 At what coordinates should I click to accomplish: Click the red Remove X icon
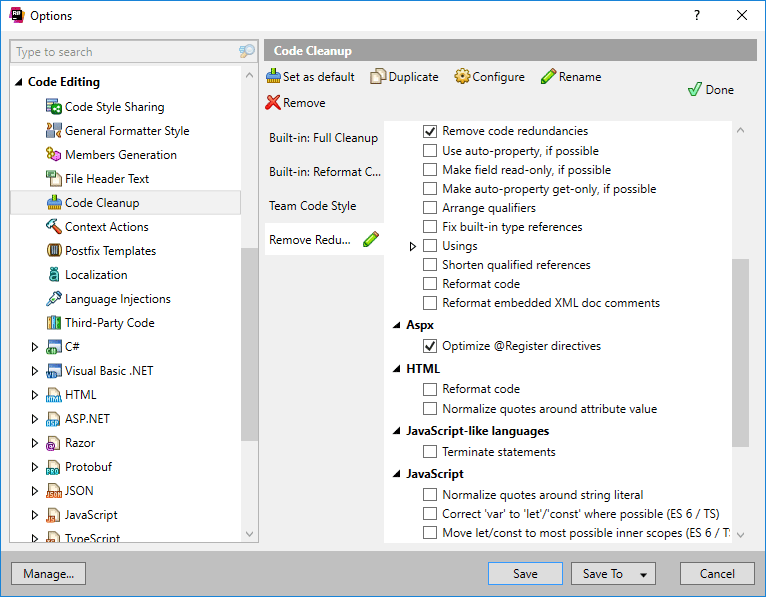[273, 102]
